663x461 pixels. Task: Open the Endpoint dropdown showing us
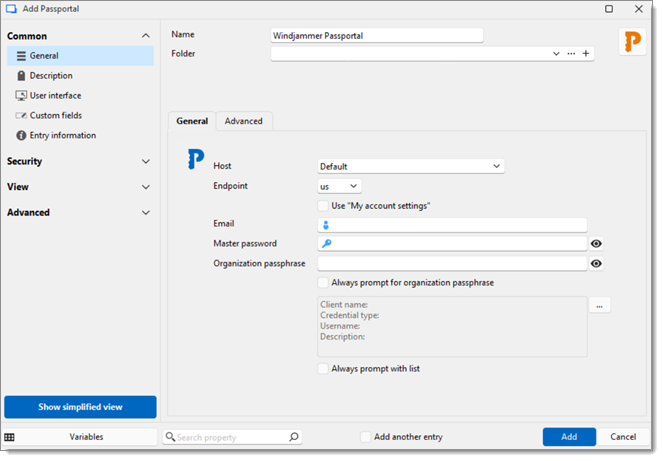(340, 186)
